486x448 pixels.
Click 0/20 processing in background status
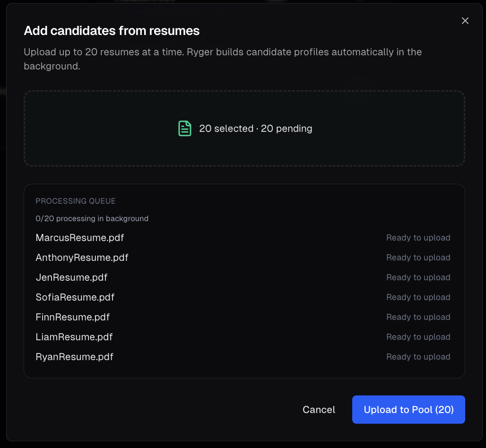click(x=92, y=218)
